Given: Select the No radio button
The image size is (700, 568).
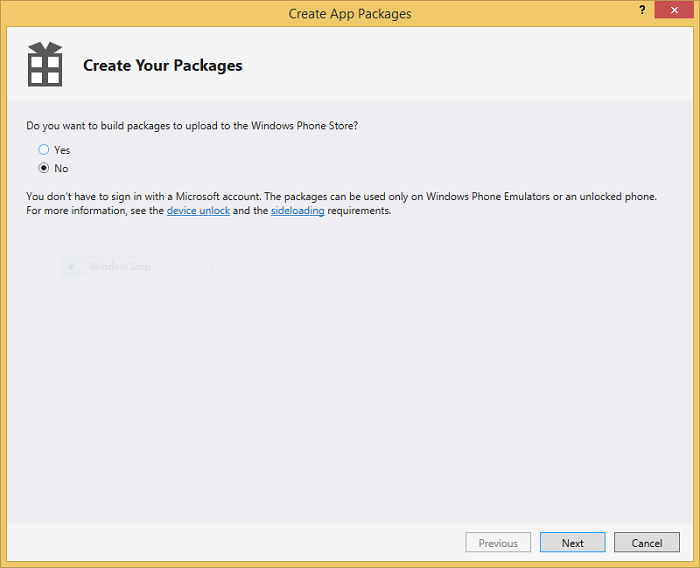Looking at the screenshot, I should click(x=43, y=168).
